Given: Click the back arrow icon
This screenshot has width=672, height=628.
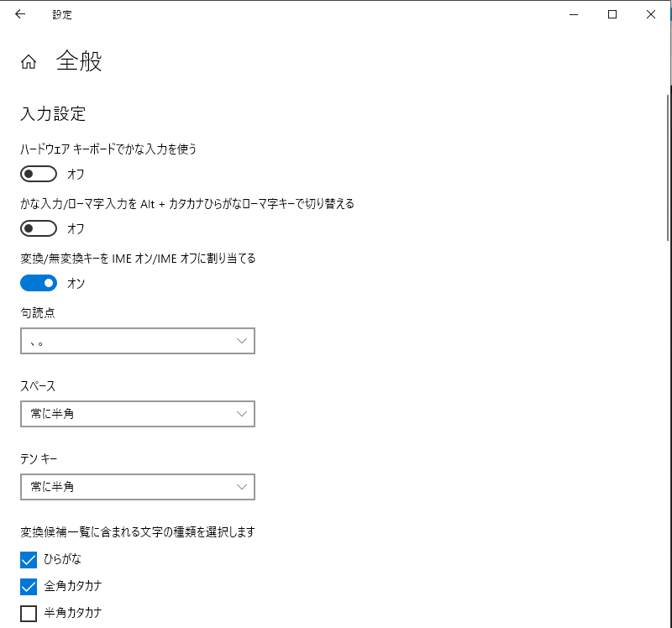Looking at the screenshot, I should tap(20, 14).
